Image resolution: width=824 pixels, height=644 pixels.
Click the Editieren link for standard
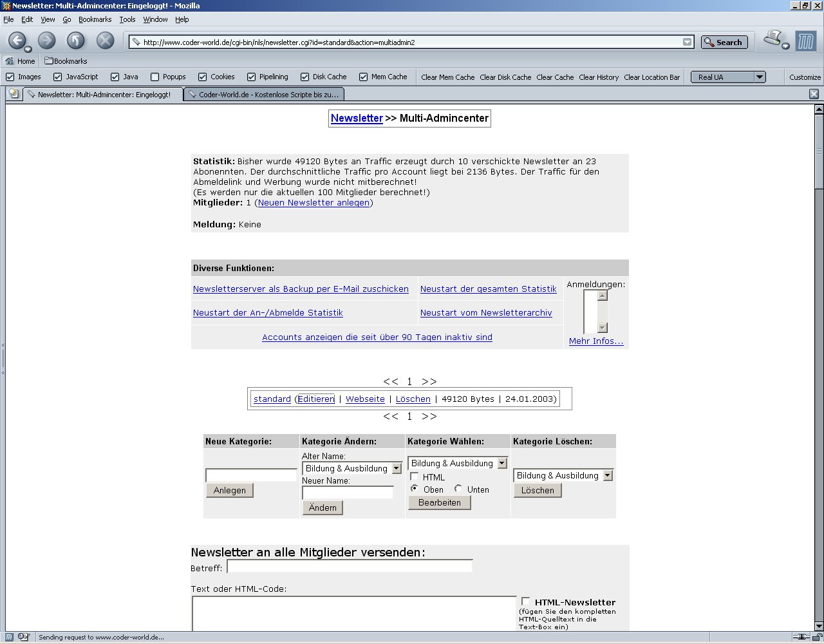[316, 399]
